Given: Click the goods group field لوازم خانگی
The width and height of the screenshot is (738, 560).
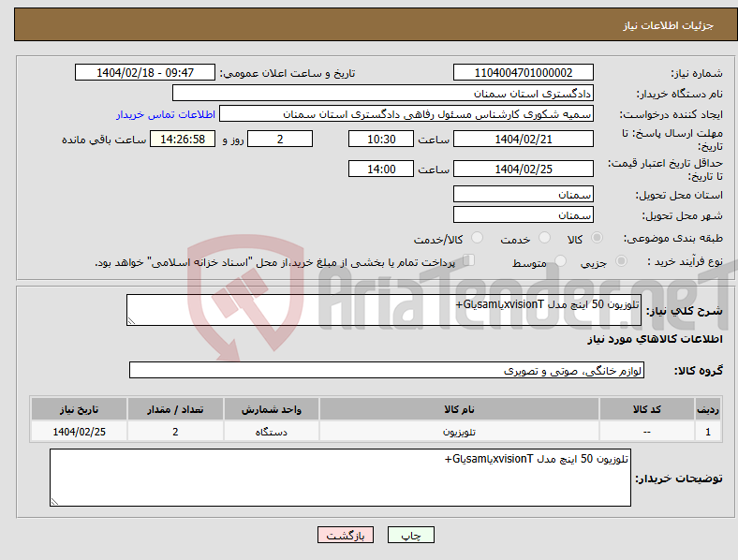Looking at the screenshot, I should 387,370.
